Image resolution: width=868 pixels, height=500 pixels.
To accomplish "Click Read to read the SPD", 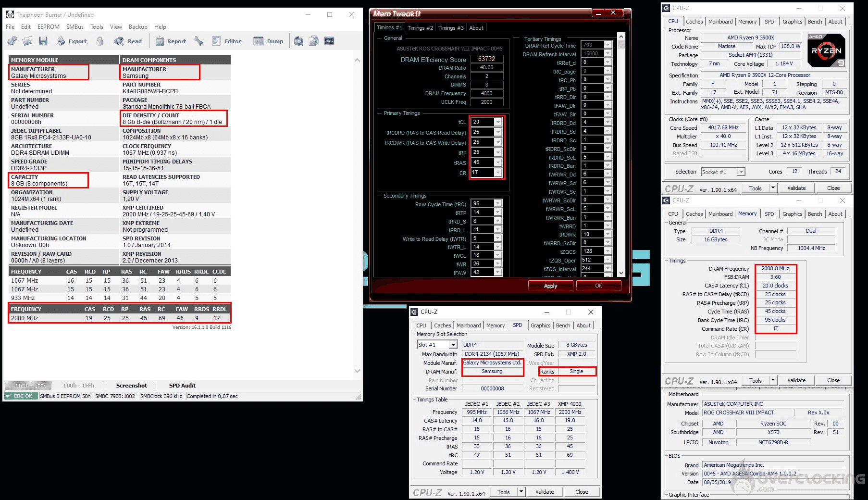I will point(128,41).
